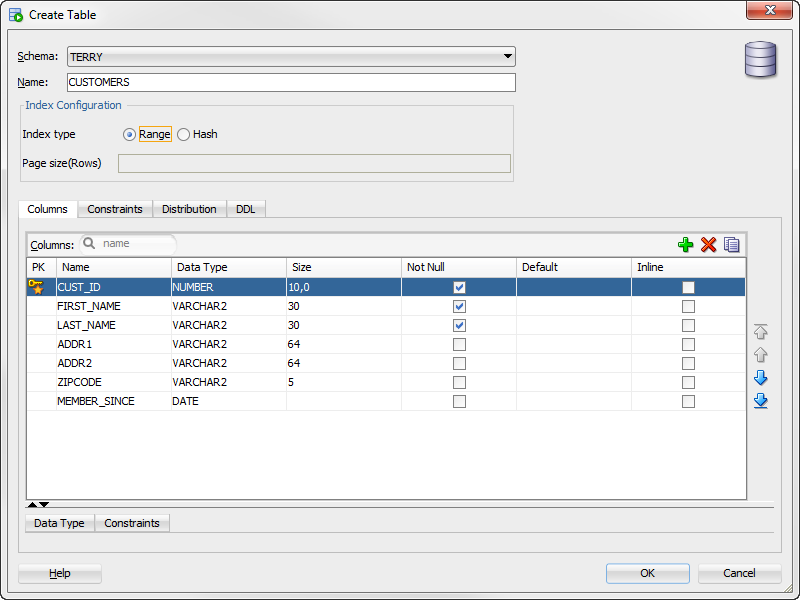Click the size cell showing 5
Viewport: 800px width, 600px height.
344,382
